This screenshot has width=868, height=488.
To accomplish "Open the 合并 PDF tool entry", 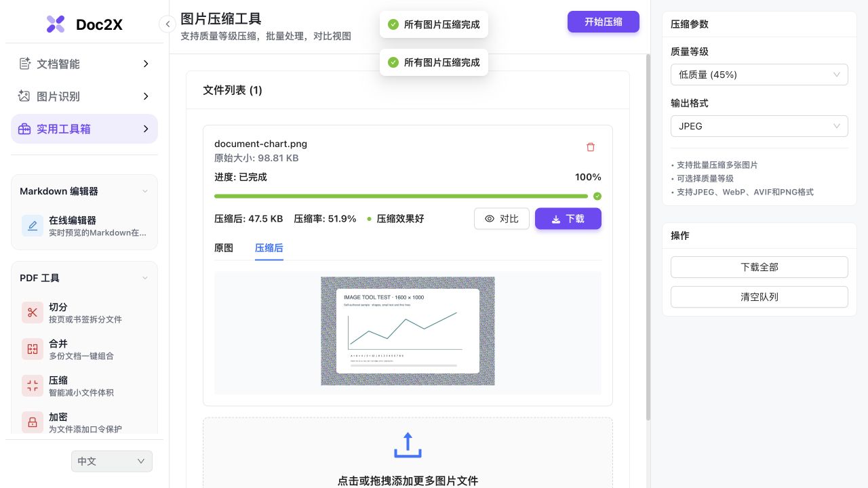I will (85, 349).
